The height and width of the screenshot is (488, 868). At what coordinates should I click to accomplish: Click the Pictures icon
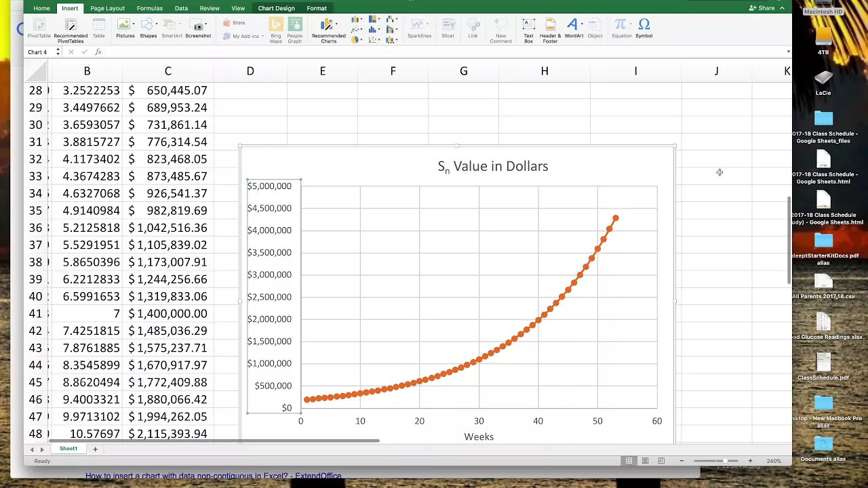[x=124, y=25]
